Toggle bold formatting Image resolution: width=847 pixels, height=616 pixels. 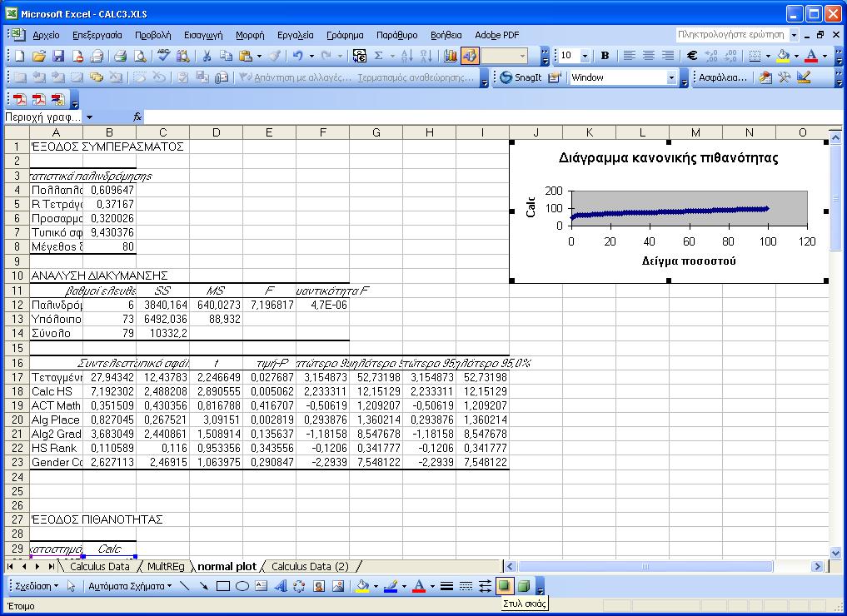click(x=605, y=56)
